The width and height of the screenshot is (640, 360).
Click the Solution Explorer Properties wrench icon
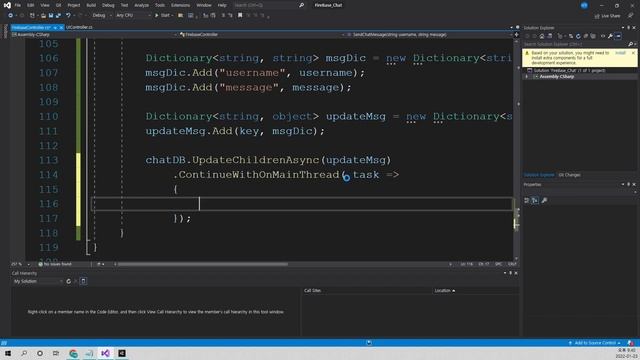click(610, 36)
